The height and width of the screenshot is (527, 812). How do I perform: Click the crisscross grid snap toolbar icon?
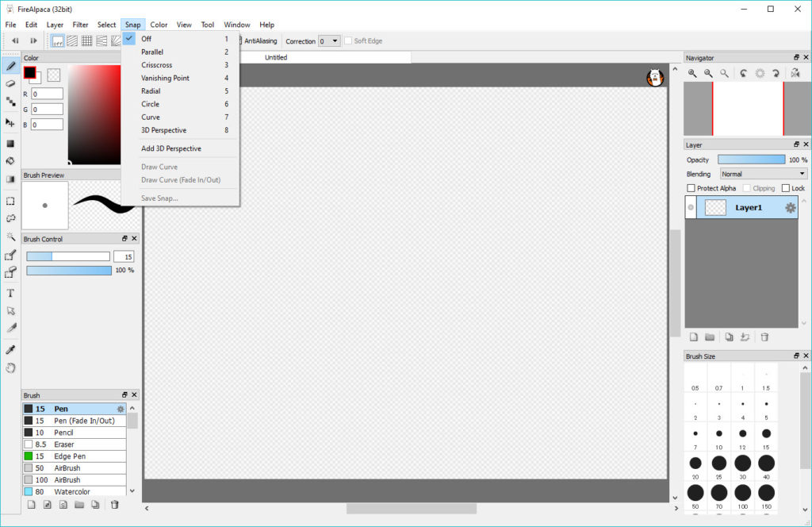coord(87,41)
